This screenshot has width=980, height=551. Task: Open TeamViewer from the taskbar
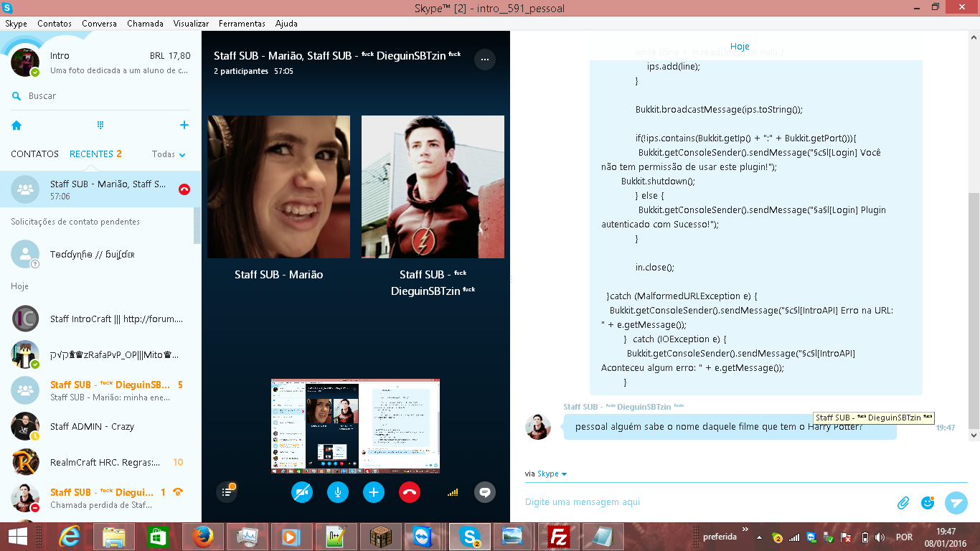pos(425,537)
